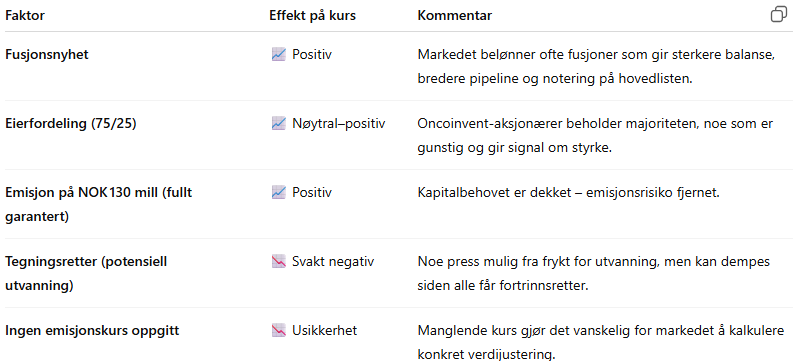Select the Faktor column header

coord(25,16)
